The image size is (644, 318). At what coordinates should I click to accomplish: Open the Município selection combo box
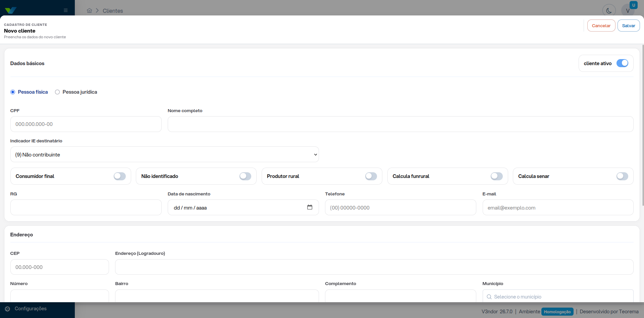click(x=558, y=296)
